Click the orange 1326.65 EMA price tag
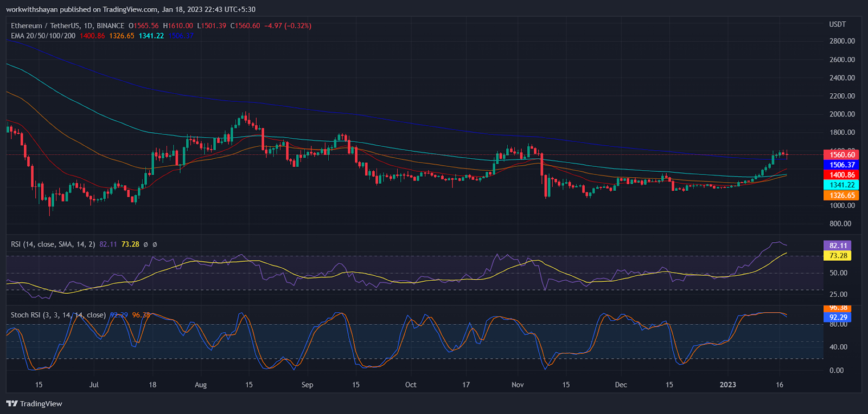 [x=841, y=196]
